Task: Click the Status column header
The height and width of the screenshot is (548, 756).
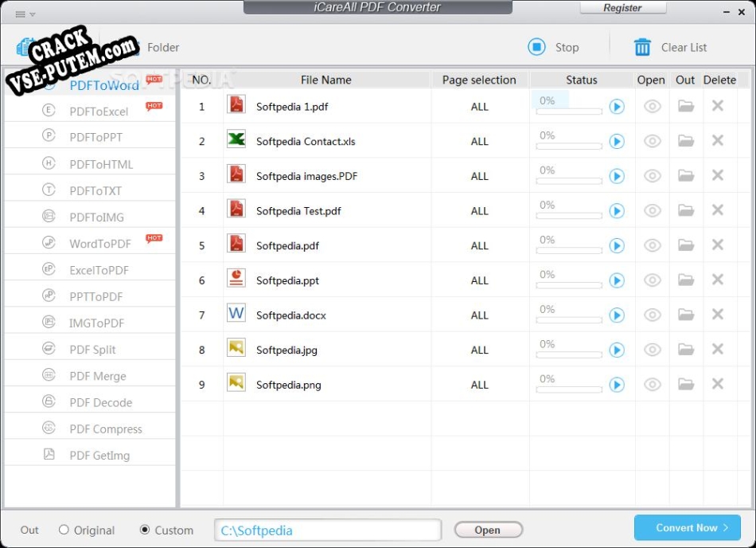Action: click(x=582, y=80)
